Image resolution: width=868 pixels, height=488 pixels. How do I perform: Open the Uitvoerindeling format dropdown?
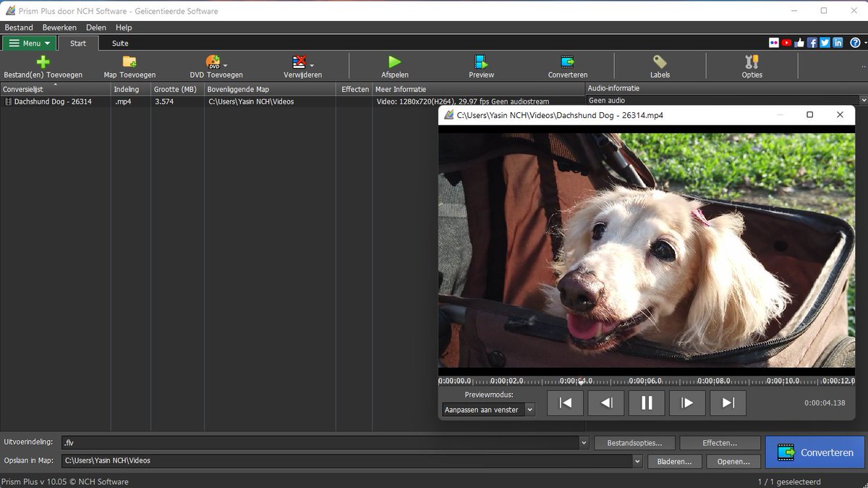(584, 442)
